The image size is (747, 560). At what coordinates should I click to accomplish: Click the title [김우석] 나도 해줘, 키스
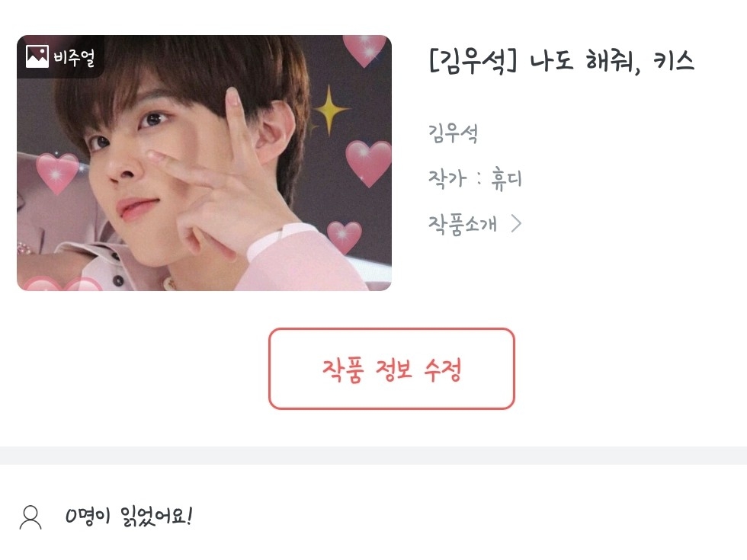[562, 61]
